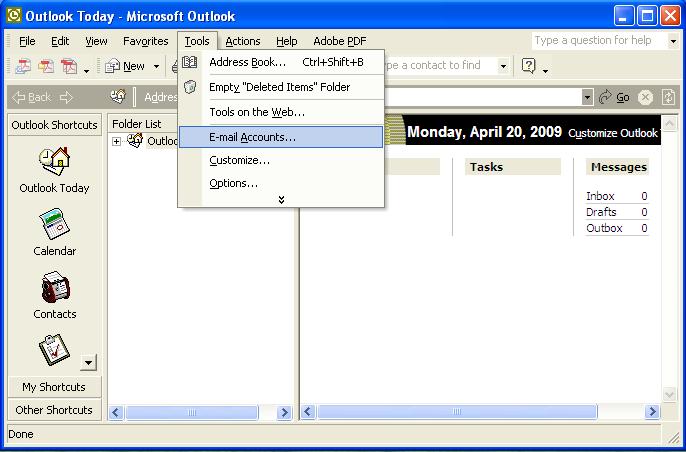Open the Calendar shortcut icon

54,223
